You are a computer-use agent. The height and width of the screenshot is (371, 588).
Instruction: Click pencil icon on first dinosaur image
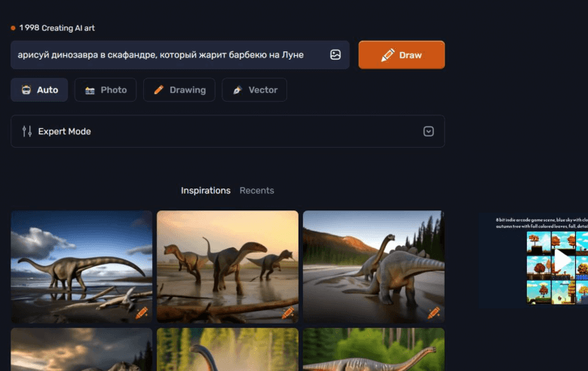click(142, 313)
